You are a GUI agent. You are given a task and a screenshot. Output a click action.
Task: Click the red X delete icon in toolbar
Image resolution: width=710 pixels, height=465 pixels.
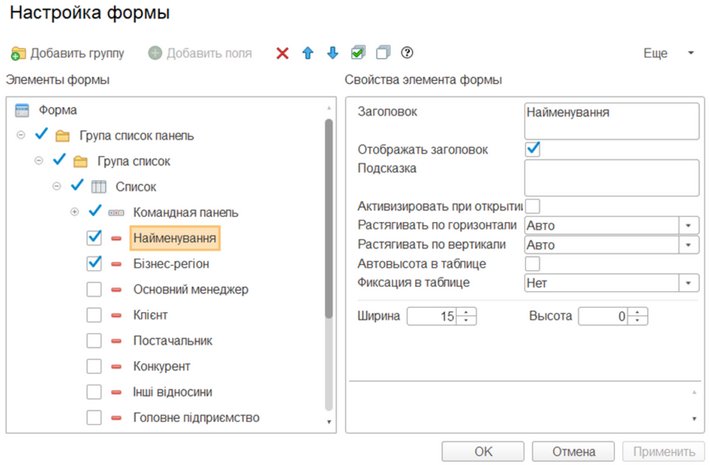(283, 53)
